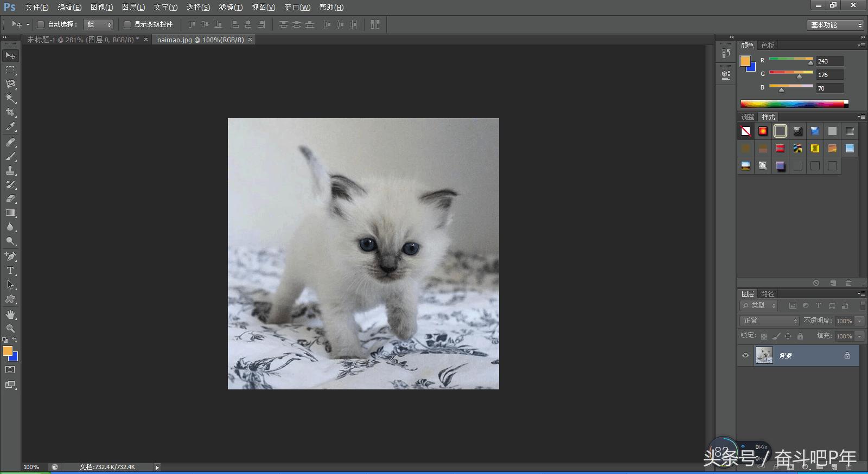Select the Pen tool
Viewport: 868px width, 474px height.
pos(10,256)
